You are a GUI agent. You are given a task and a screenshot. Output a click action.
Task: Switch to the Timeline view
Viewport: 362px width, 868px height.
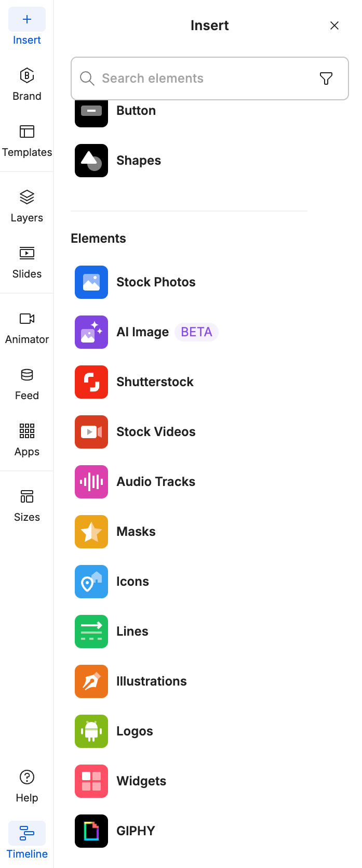(26, 841)
